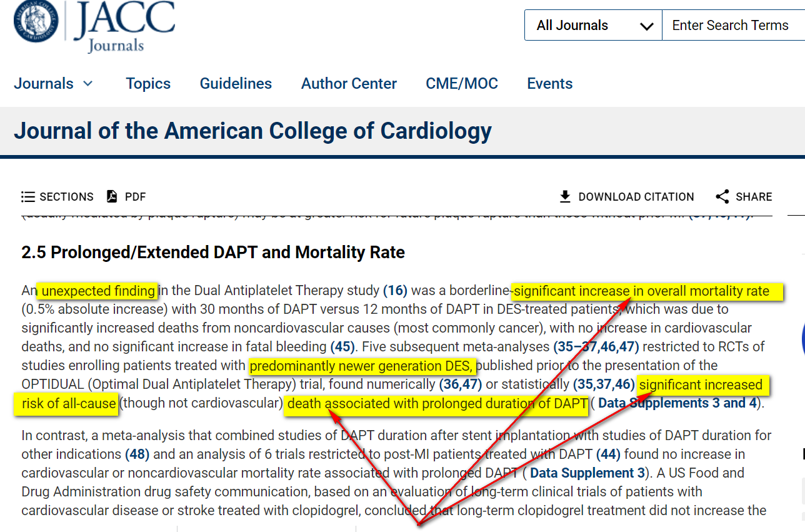Click the Enter Search Terms field

point(733,26)
